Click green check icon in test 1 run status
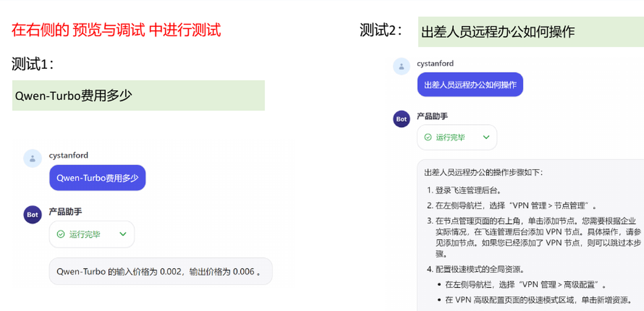The width and height of the screenshot is (644, 311). [61, 234]
